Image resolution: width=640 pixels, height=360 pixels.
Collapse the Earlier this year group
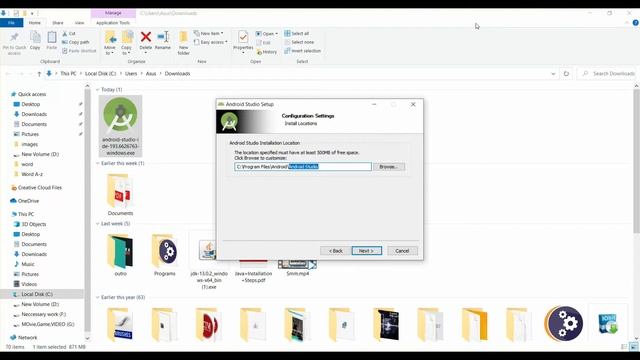(x=98, y=298)
